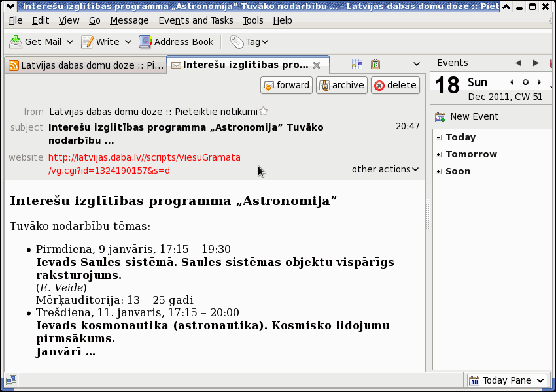Viewport: 556px width, 392px height.
Task: Archive this message
Action: [341, 86]
